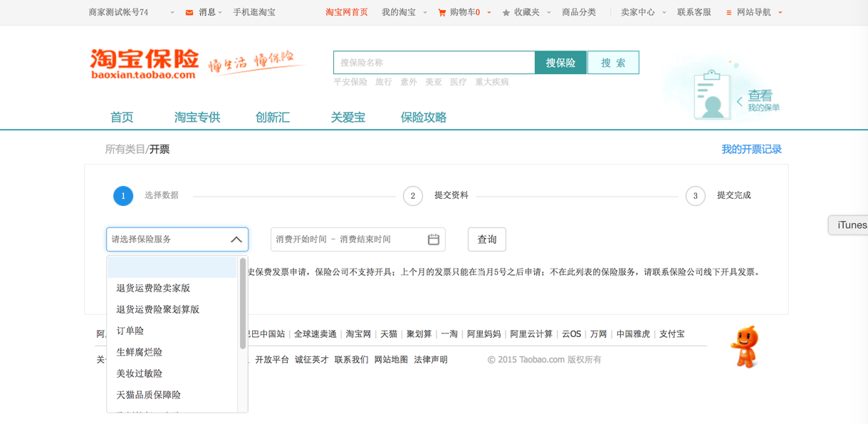The width and height of the screenshot is (868, 424).
Task: Select hot keyword 美亚
Action: point(434,82)
